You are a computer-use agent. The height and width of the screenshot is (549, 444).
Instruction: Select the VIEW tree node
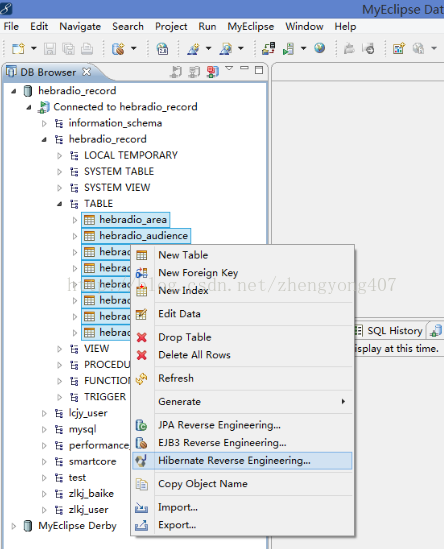(x=97, y=349)
